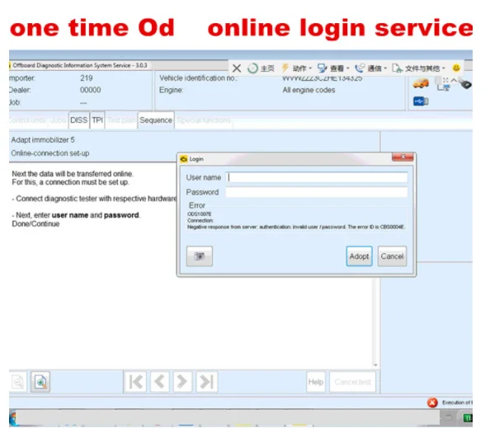The height and width of the screenshot is (428, 504).
Task: Click the screenshot camera button in the Login dialog
Action: tap(200, 256)
